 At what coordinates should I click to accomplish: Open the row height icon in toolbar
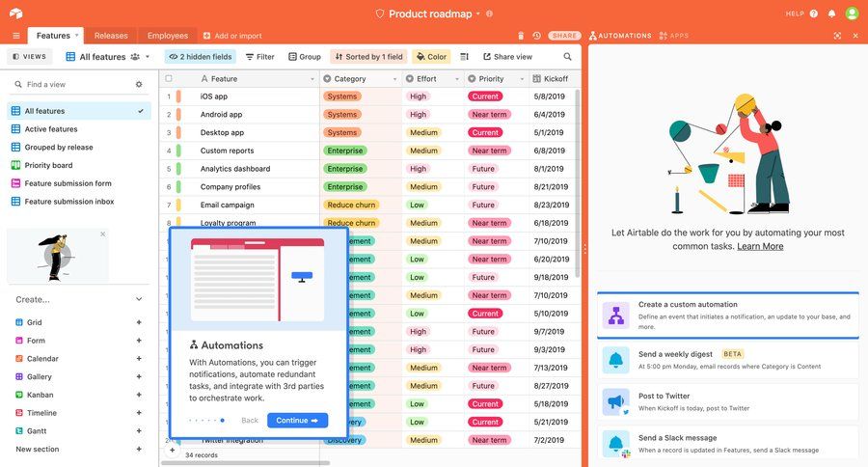[x=465, y=57]
